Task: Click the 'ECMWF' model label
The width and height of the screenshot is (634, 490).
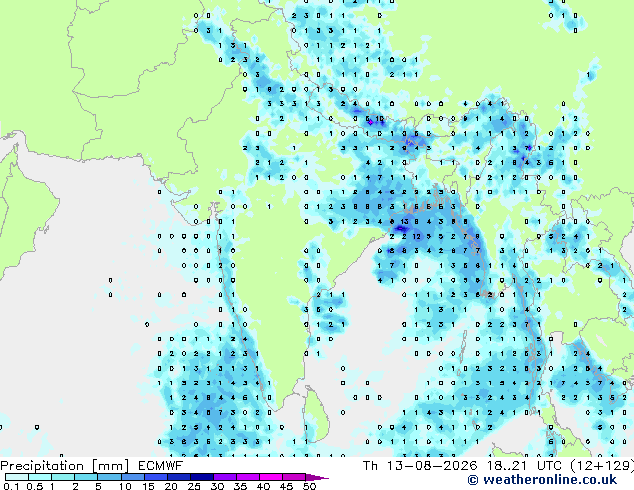Action: point(161,466)
